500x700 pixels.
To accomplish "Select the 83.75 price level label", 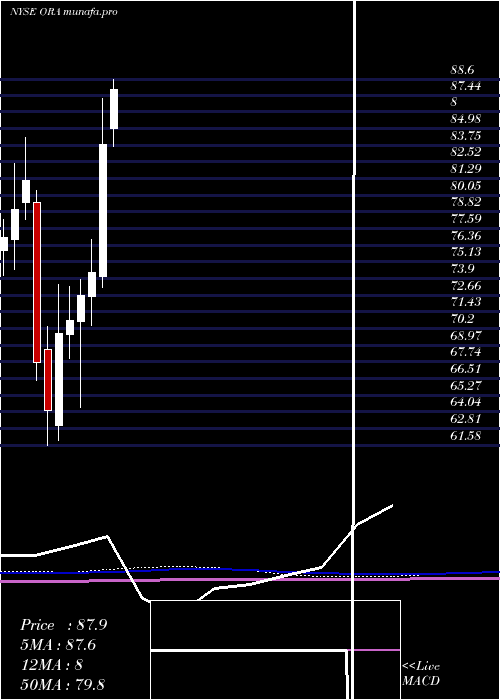I will click(466, 135).
